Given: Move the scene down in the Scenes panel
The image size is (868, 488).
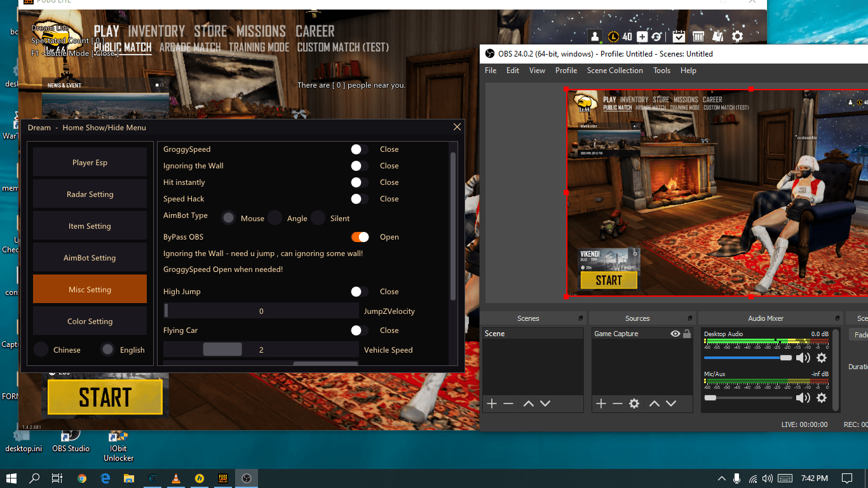Looking at the screenshot, I should point(545,403).
